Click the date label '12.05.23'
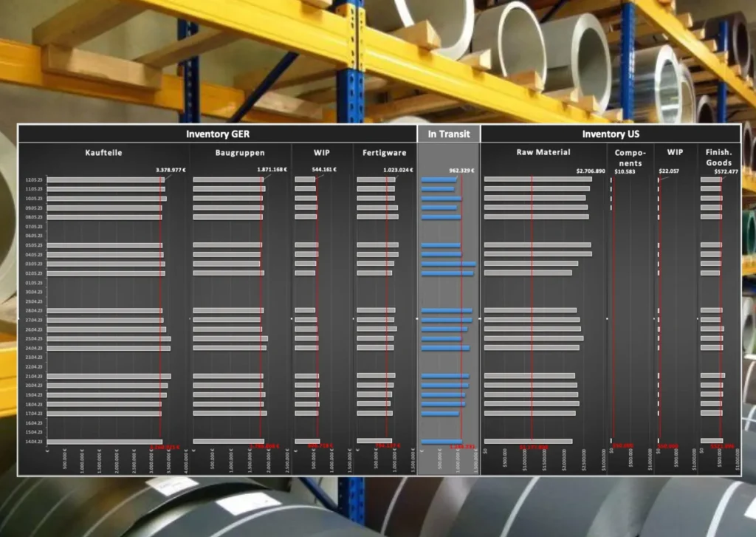 pyautogui.click(x=34, y=179)
